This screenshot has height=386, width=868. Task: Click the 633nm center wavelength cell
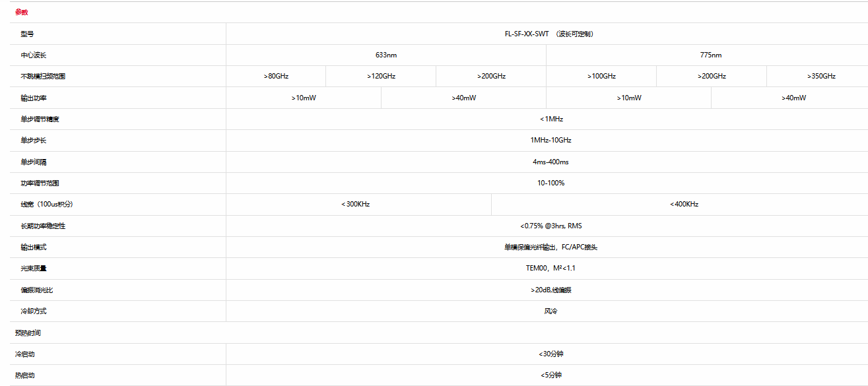[x=386, y=55]
